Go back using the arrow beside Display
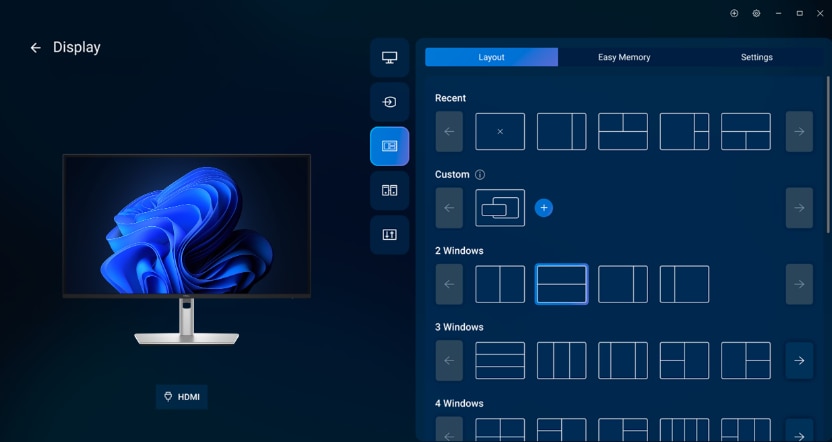Viewport: 832px width, 442px height. [x=36, y=48]
